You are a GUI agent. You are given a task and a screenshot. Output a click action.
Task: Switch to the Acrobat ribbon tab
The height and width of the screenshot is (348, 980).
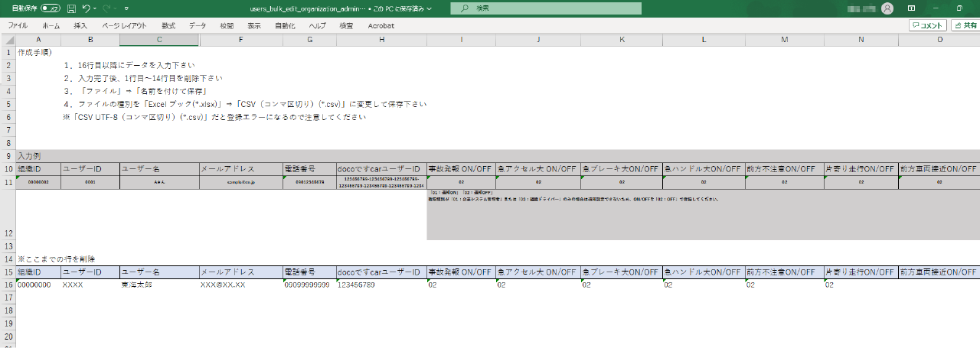tap(381, 25)
